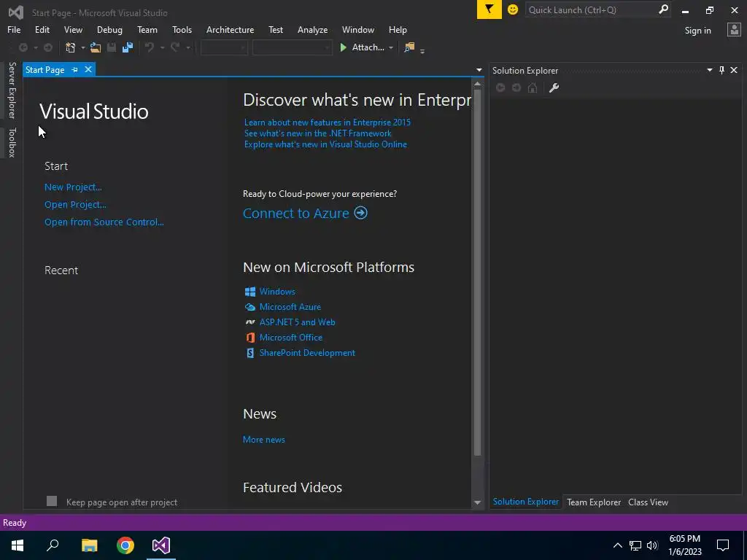Click the Microsoft Office logo icon
The width and height of the screenshot is (747, 560).
(x=249, y=338)
